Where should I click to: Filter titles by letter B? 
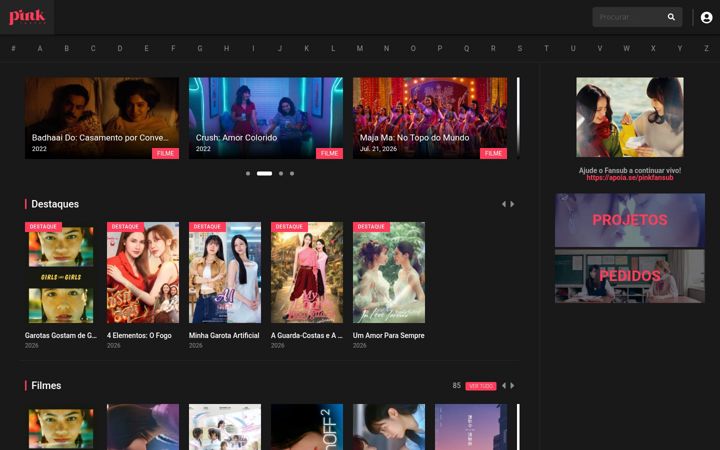(x=67, y=48)
